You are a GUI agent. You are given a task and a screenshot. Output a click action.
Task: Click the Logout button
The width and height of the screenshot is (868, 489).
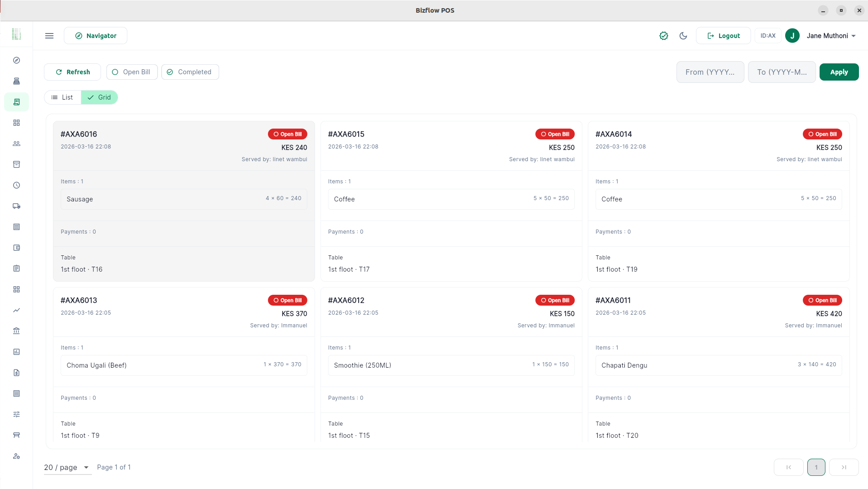coord(723,36)
